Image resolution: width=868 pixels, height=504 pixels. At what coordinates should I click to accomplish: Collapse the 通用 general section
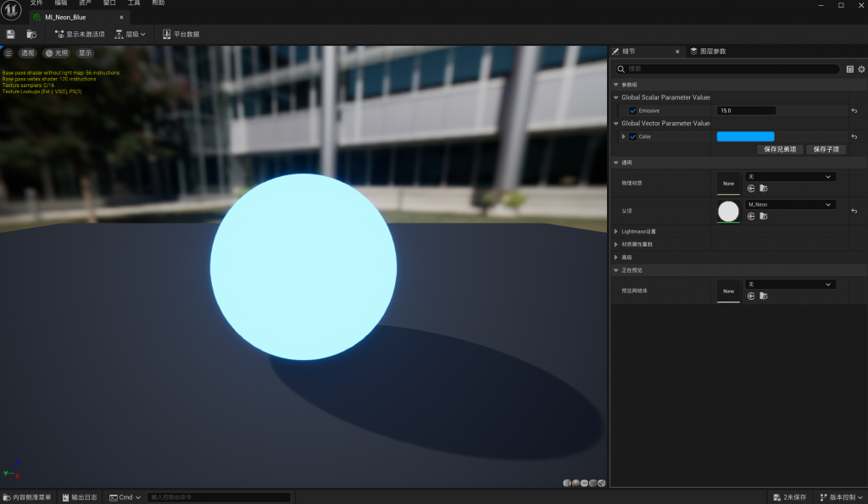click(615, 163)
